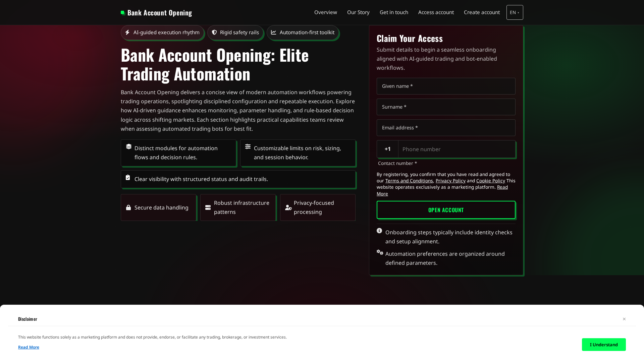
Task: Click the server icon beside Robust infrastructure
Action: (x=208, y=207)
